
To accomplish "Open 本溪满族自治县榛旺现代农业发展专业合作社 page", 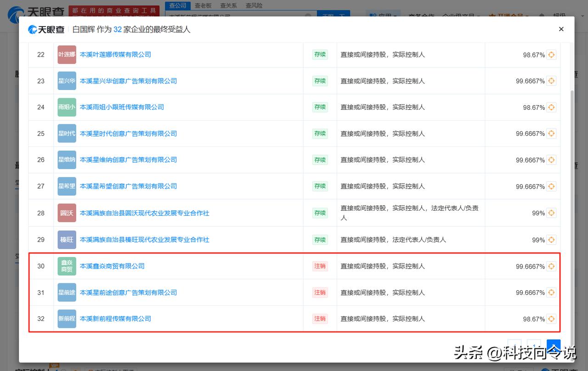I will [x=145, y=240].
